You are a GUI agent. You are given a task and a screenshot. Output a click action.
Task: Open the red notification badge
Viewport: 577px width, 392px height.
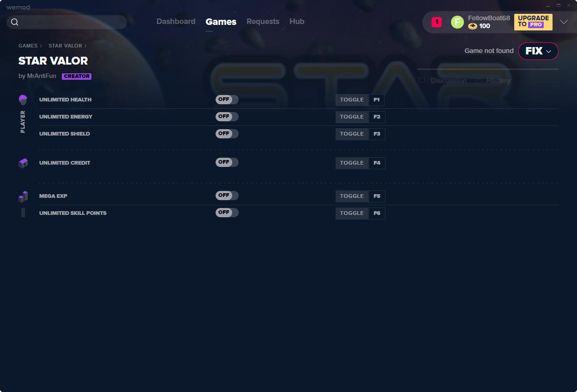pyautogui.click(x=437, y=22)
